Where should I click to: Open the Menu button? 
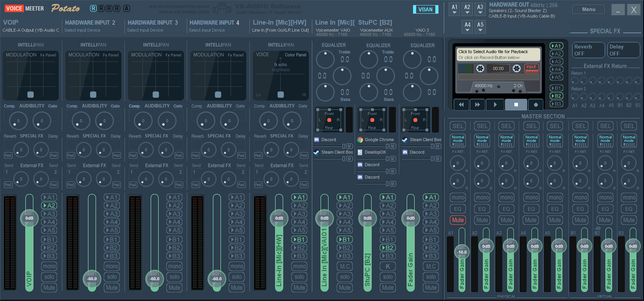click(588, 9)
